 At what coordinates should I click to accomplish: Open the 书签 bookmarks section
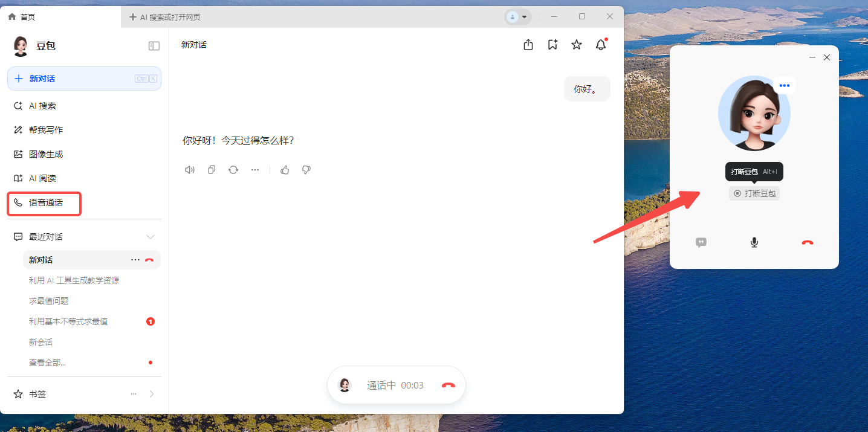(37, 394)
